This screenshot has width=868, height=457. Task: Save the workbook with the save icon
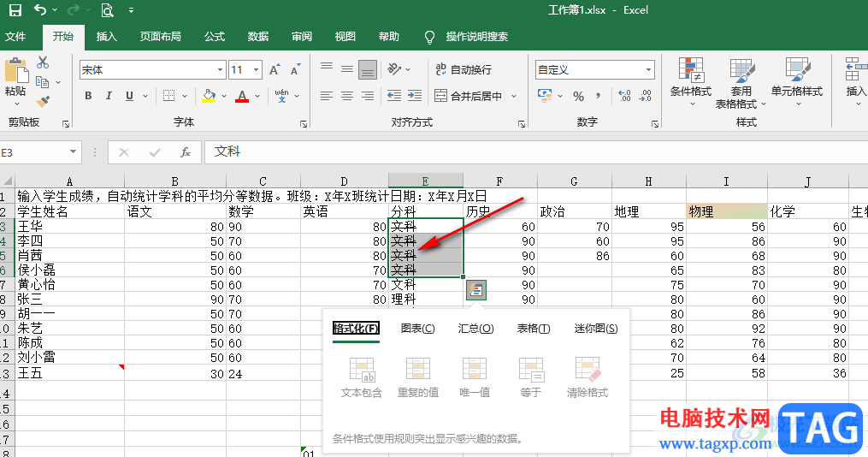15,10
